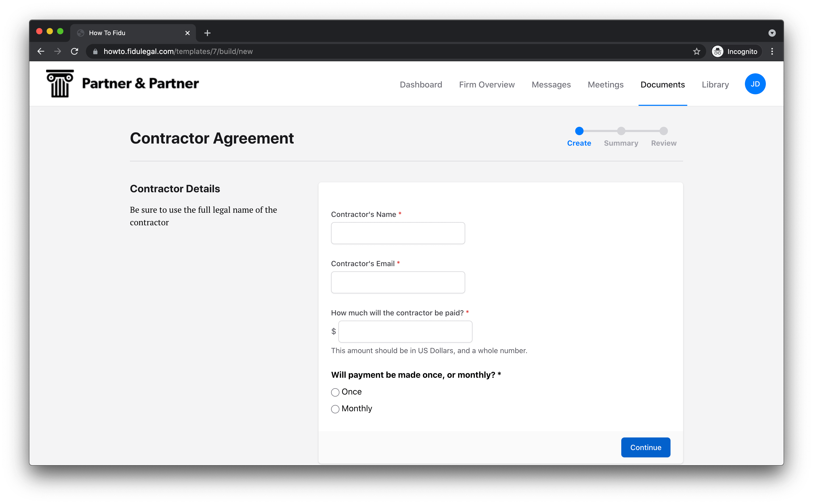The height and width of the screenshot is (504, 813).
Task: Click the Create step in progress indicator
Action: [579, 137]
